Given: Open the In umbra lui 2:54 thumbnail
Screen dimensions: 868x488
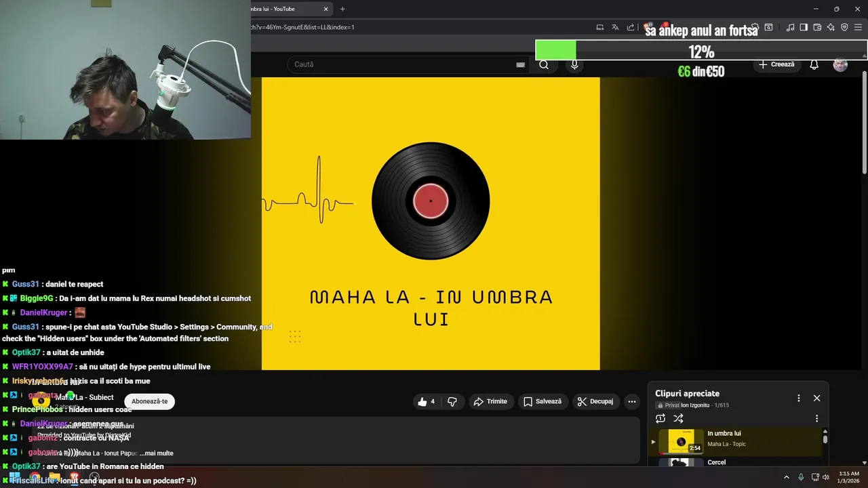Looking at the screenshot, I should (x=681, y=441).
